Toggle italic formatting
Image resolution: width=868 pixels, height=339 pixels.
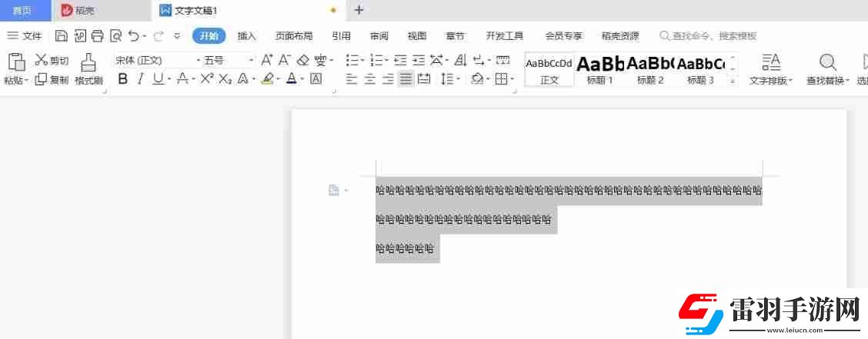(140, 78)
